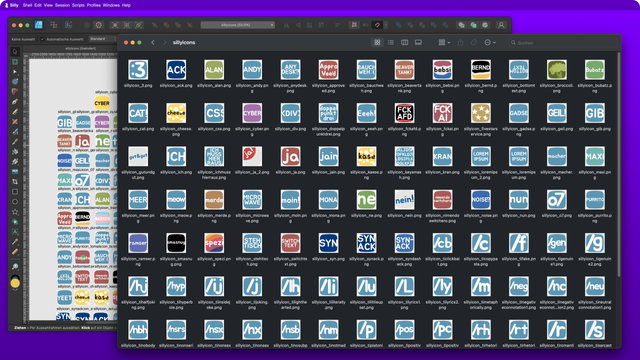Select the sillyicon_3.png file thumbnail

138,70
